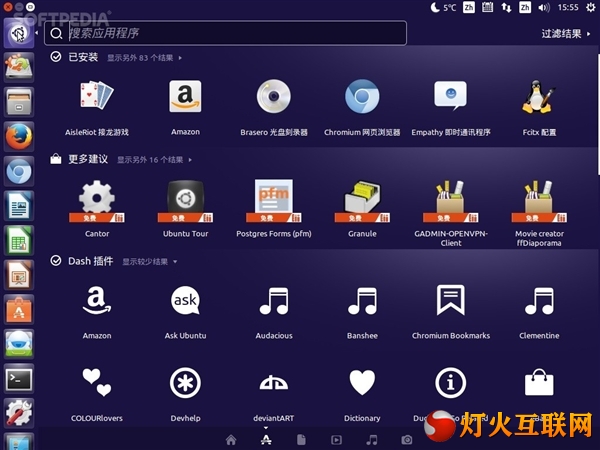Viewport: 600px width, 450px height.
Task: Switch to the Home lens
Action: point(231,440)
